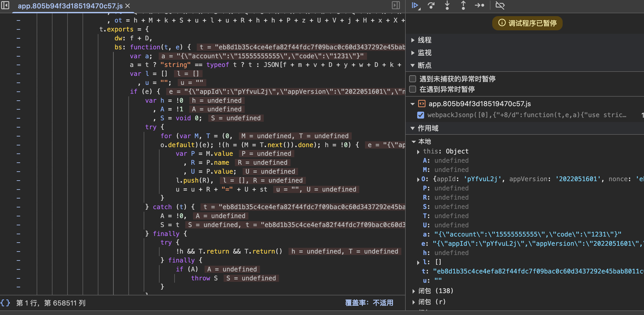Click the step over next function icon
The width and height of the screenshot is (644, 315).
click(x=431, y=5)
